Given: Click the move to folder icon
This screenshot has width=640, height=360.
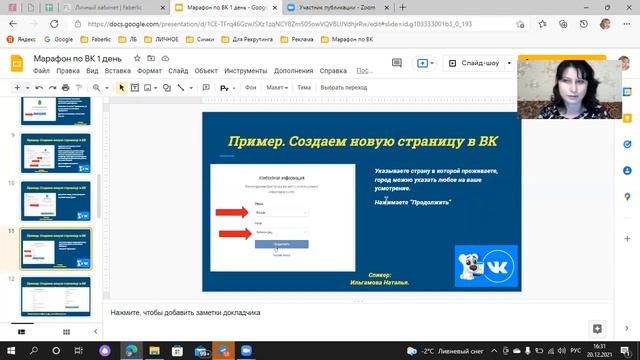Looking at the screenshot, I should [151, 58].
